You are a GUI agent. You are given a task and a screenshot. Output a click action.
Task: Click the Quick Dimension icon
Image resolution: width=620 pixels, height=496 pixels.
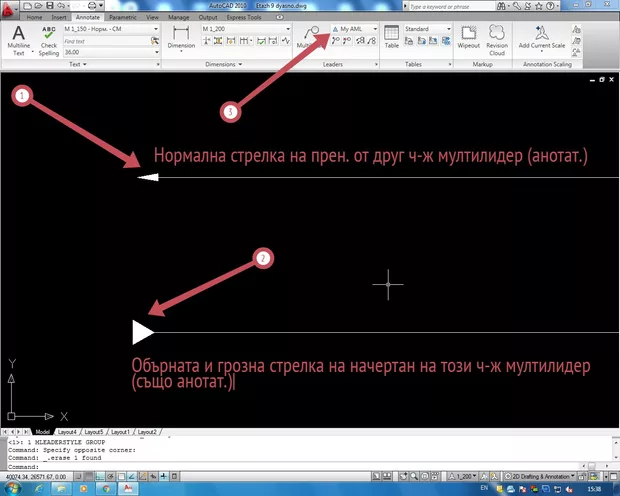click(x=231, y=41)
